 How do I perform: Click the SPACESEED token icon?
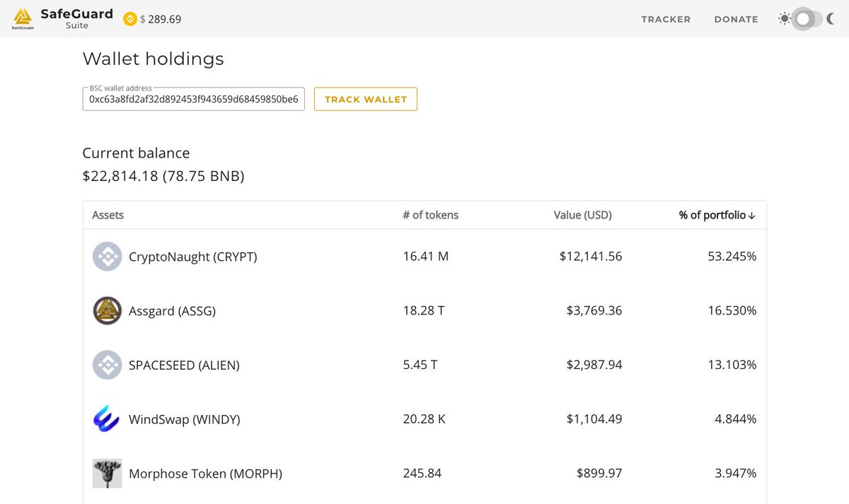(108, 365)
